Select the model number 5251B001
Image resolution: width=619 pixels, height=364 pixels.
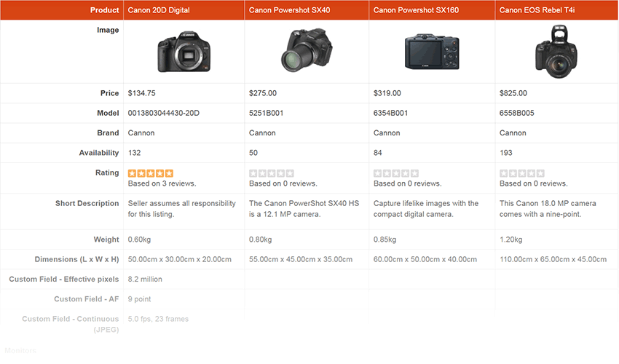click(266, 114)
